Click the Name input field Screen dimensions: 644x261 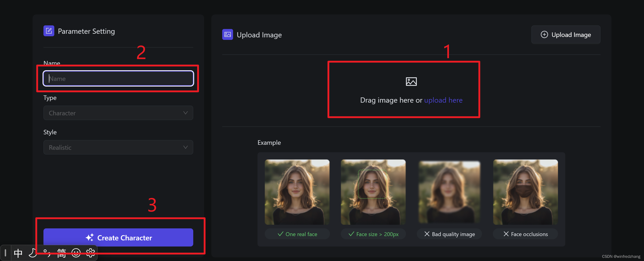[118, 79]
